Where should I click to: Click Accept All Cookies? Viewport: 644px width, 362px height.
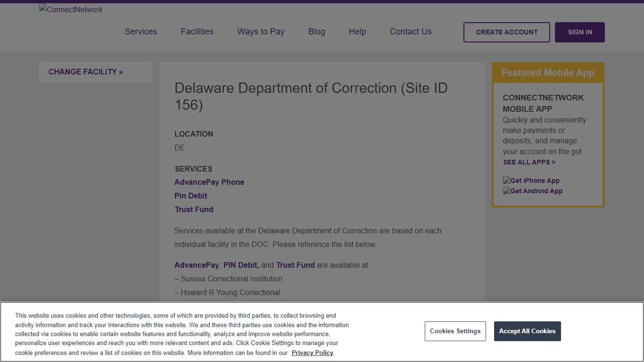click(x=527, y=331)
